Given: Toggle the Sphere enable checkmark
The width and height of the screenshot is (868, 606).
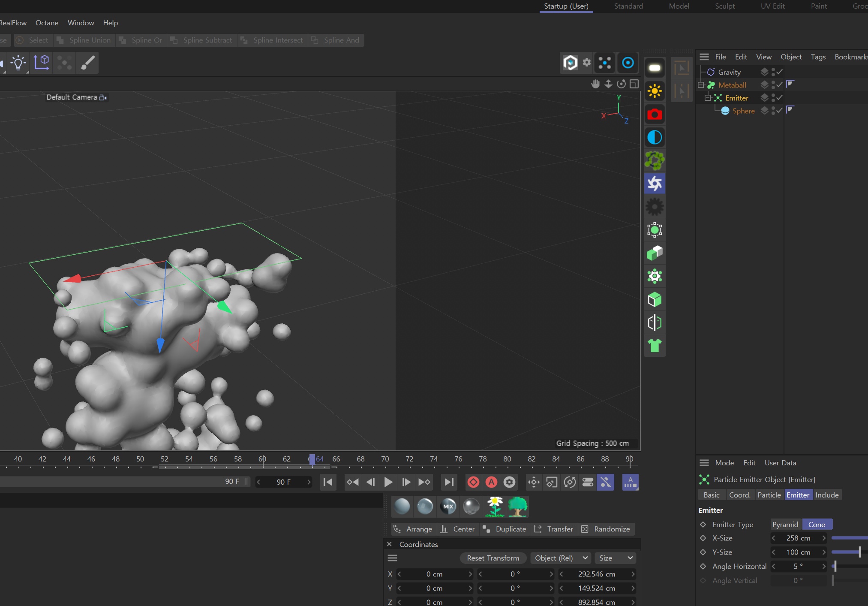Looking at the screenshot, I should (x=780, y=110).
